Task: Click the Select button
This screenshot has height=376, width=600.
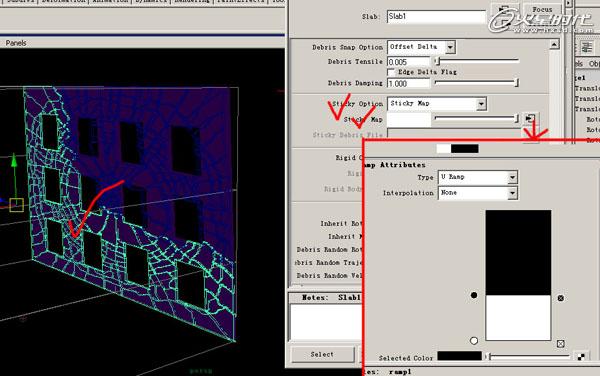Action: point(322,355)
